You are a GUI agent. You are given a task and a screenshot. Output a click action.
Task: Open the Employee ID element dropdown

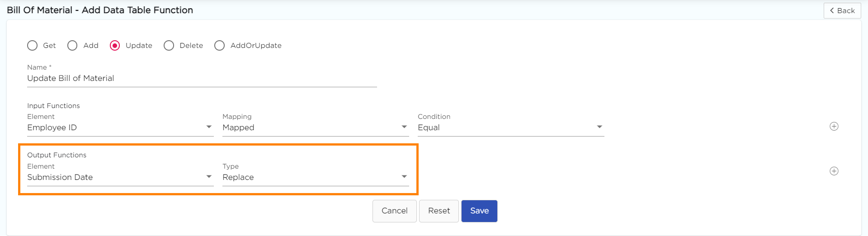pos(120,127)
